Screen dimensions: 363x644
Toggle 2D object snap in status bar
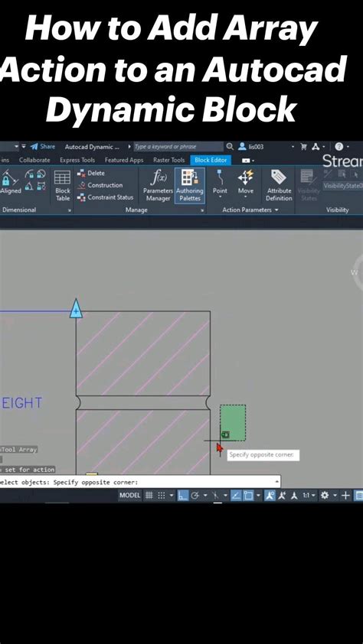pos(248,496)
